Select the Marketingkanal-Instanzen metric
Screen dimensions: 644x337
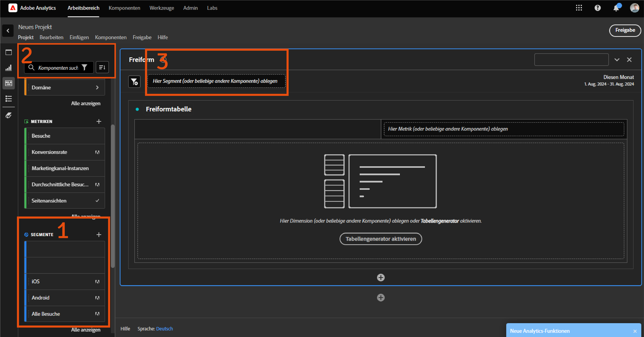click(65, 168)
